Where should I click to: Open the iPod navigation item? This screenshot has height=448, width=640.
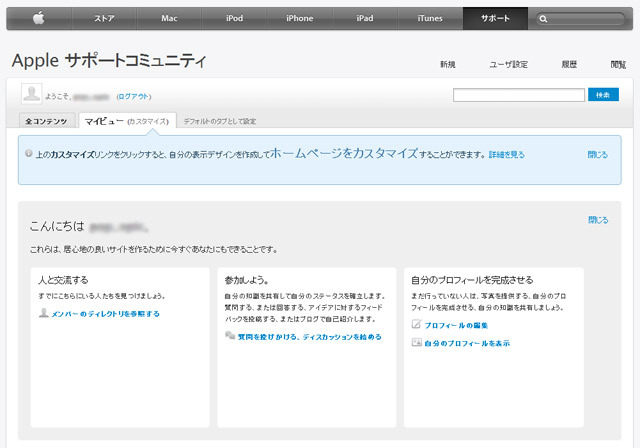pyautogui.click(x=234, y=18)
